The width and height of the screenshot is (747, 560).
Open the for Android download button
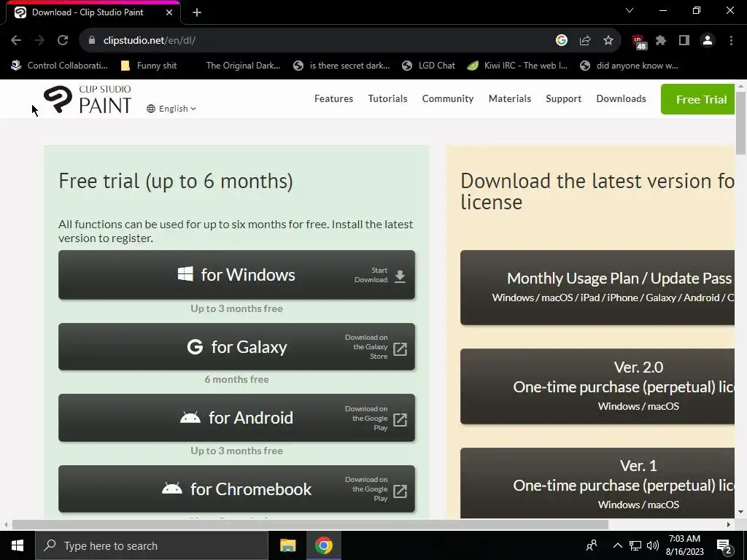[237, 418]
